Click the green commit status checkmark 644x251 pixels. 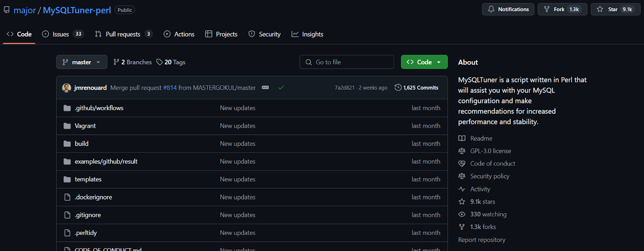[x=281, y=88]
